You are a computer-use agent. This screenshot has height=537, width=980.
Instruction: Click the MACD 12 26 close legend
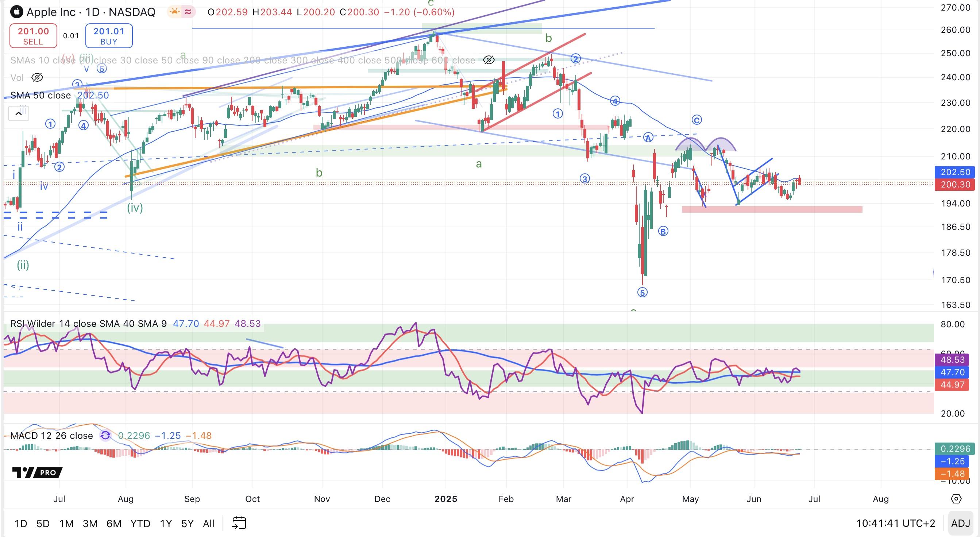click(51, 436)
